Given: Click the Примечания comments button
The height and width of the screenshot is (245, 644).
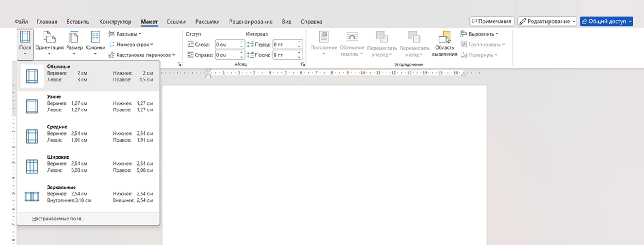Looking at the screenshot, I should pos(492,21).
